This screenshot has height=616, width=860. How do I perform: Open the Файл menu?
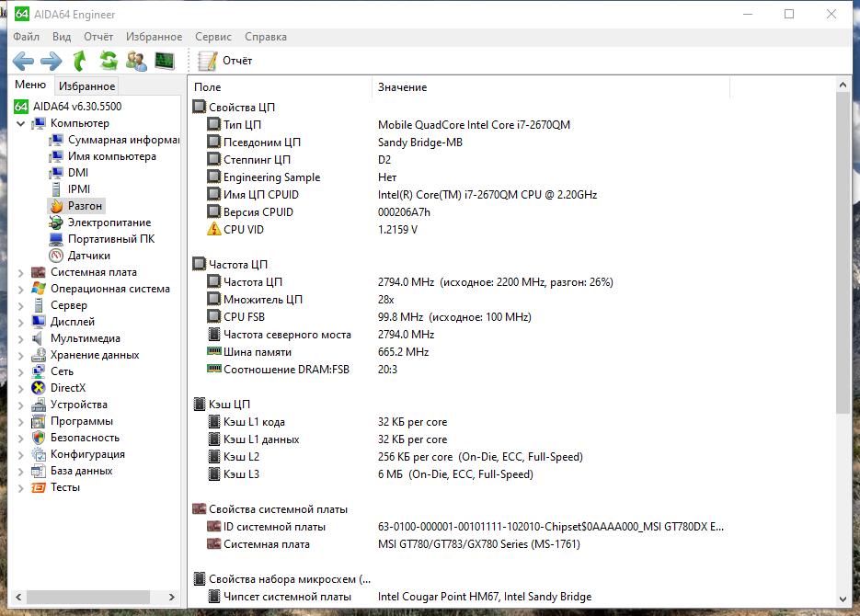click(27, 37)
